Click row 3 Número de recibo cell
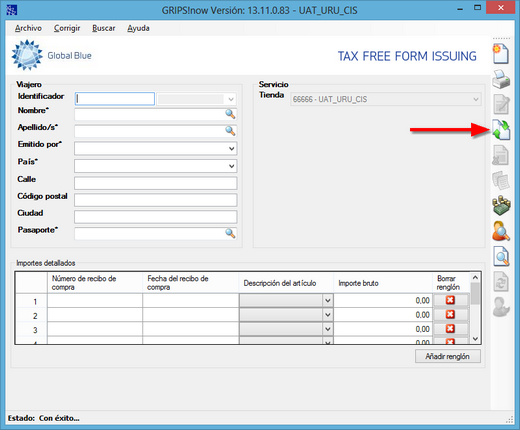This screenshot has height=430, width=520. (95, 329)
